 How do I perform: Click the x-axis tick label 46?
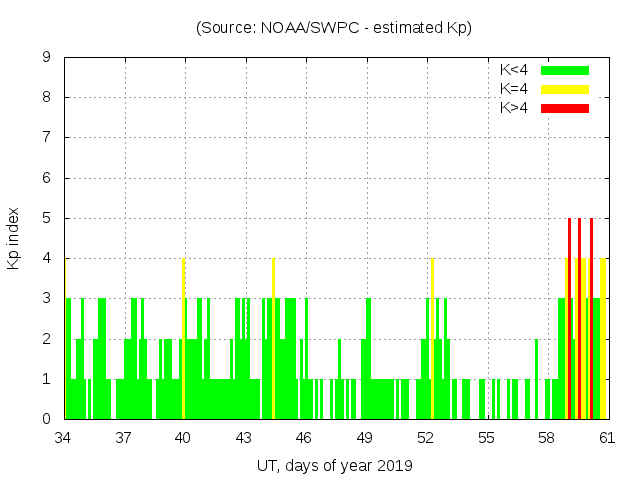tap(305, 438)
